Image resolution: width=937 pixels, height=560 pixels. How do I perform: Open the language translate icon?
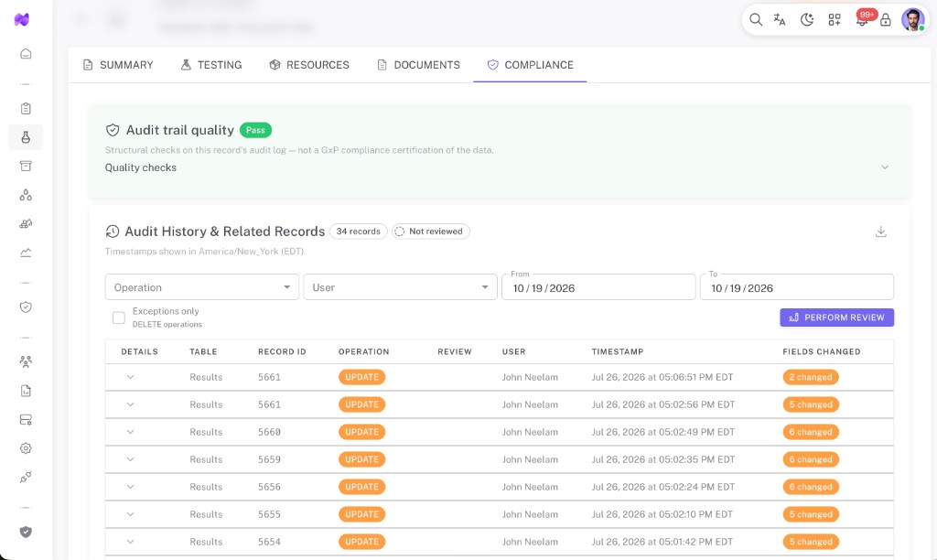point(780,20)
